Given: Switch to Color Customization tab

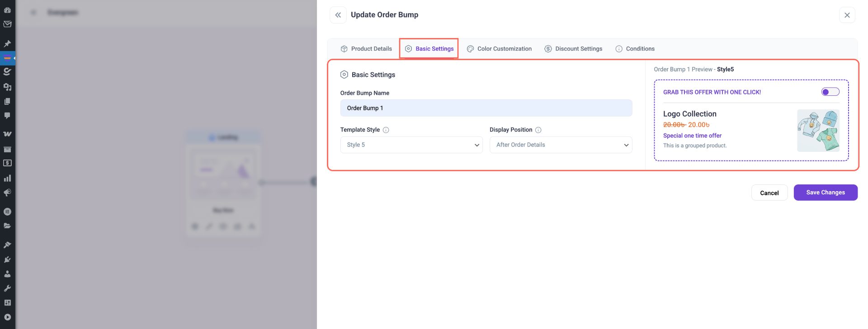Looking at the screenshot, I should tap(499, 49).
